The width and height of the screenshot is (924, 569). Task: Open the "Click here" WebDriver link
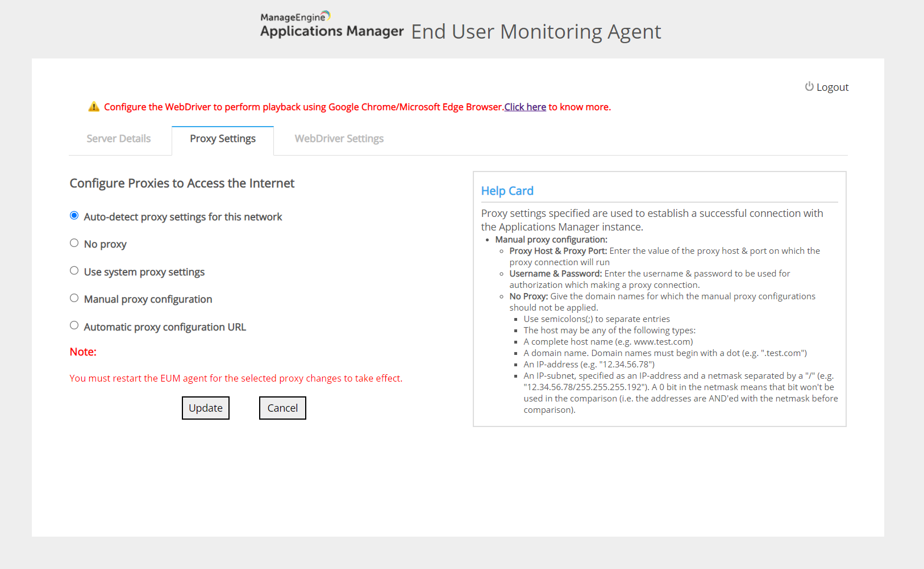525,107
